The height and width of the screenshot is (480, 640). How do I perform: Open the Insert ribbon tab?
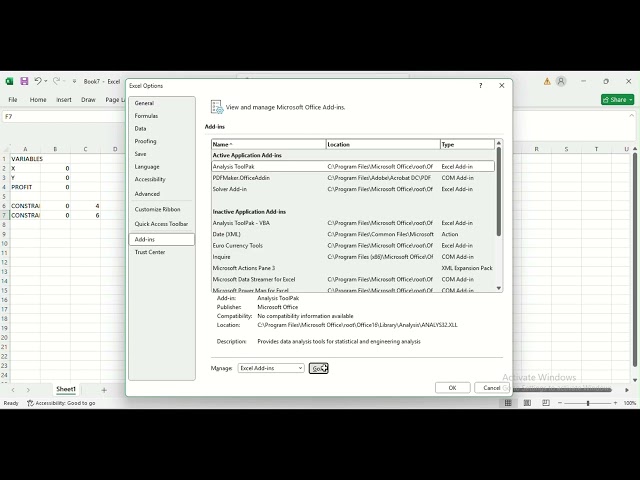click(x=64, y=100)
